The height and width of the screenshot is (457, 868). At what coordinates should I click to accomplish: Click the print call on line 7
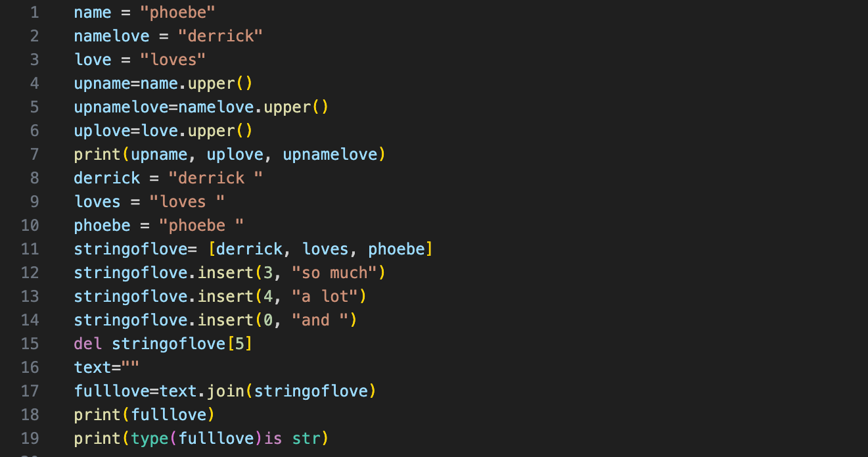tap(102, 154)
